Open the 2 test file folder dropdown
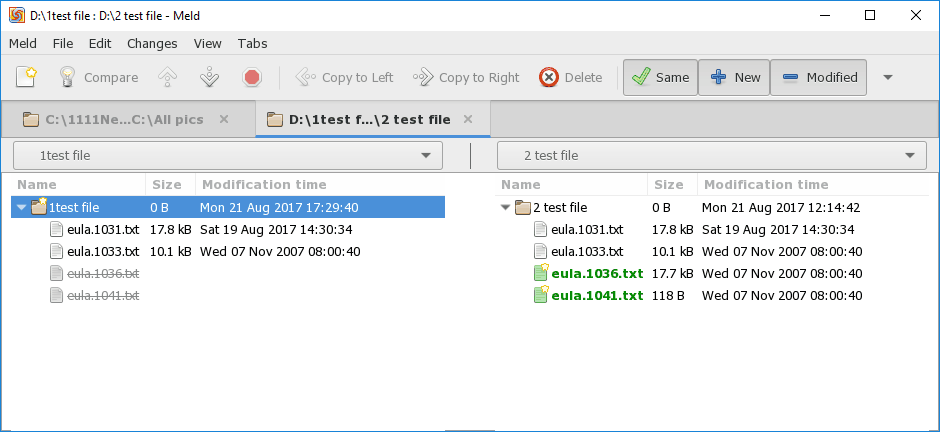This screenshot has height=432, width=940. (x=712, y=155)
